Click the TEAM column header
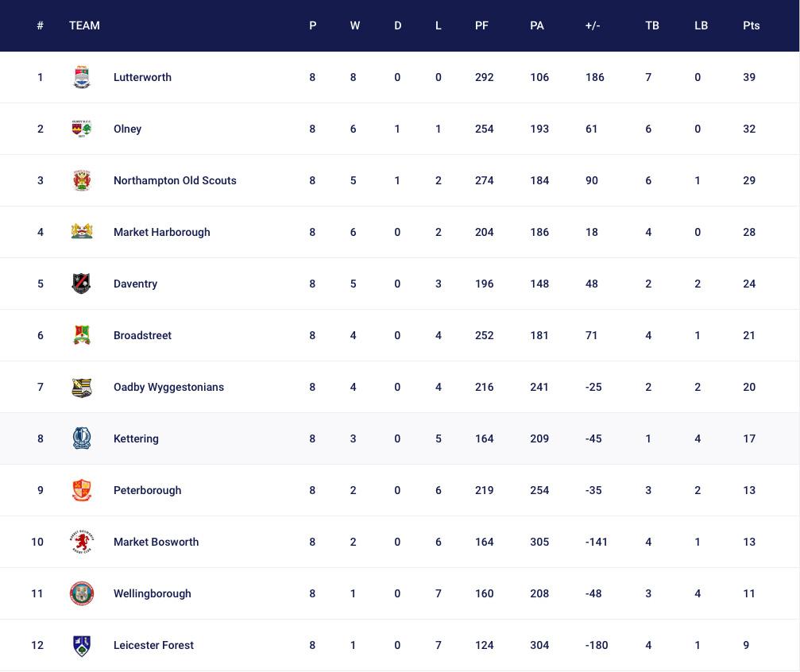This screenshot has width=800, height=672. coord(84,25)
